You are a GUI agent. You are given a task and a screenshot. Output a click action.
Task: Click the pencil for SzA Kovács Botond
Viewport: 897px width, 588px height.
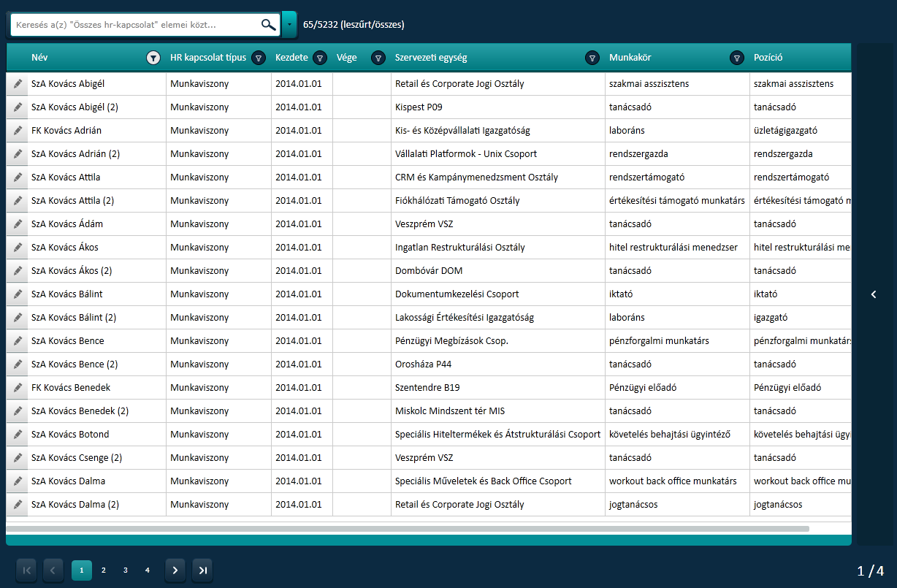click(x=18, y=435)
